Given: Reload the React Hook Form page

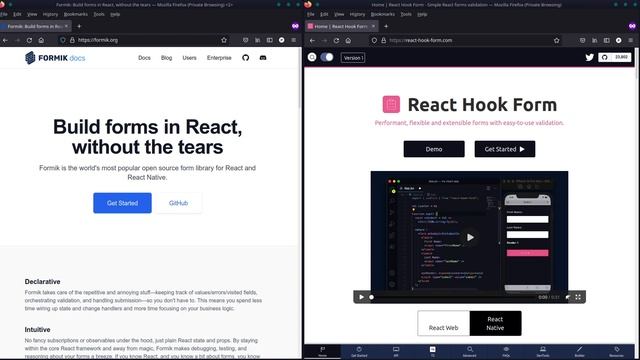Looking at the screenshot, I should [x=336, y=40].
